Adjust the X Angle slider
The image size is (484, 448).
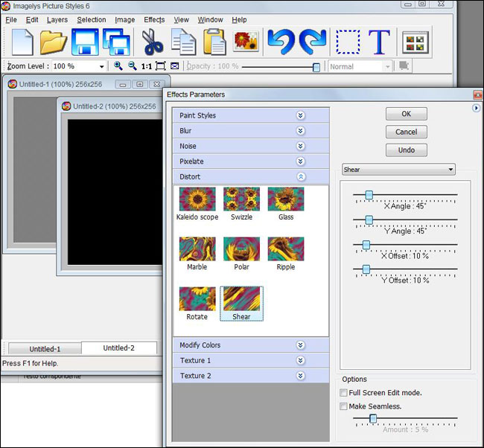369,195
